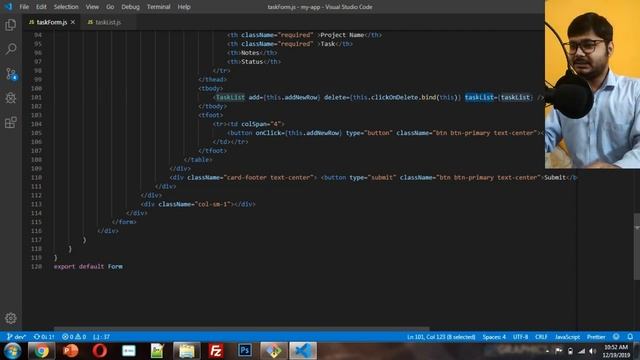
Task: Change indentation via Spaces: 4
Action: tap(494, 337)
